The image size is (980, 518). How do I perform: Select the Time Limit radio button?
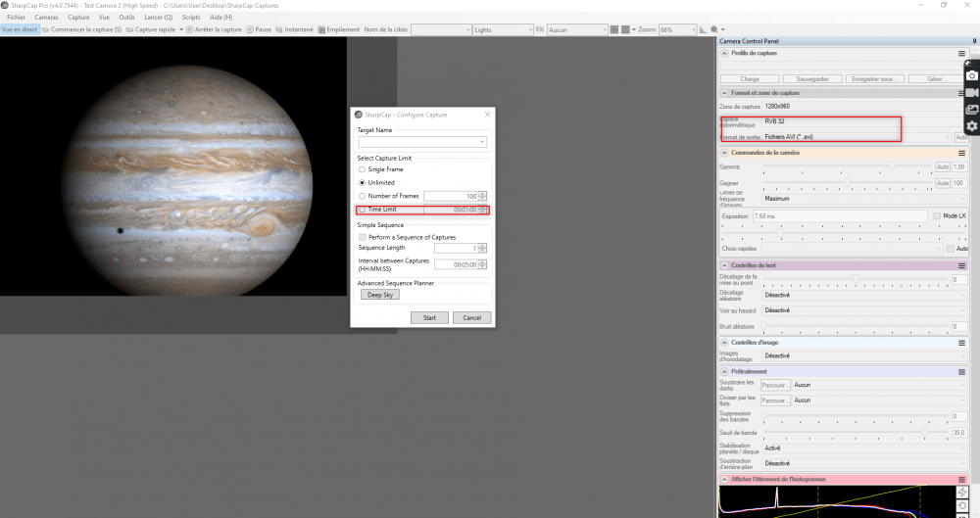[x=362, y=210]
